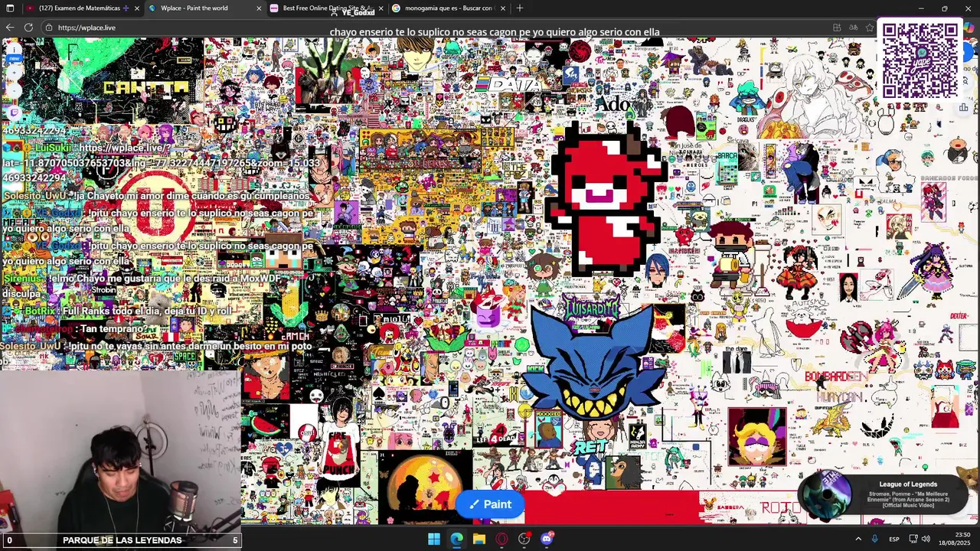Screen dimensions: 980x551
Task: Click the blue Paint button
Action: click(490, 504)
